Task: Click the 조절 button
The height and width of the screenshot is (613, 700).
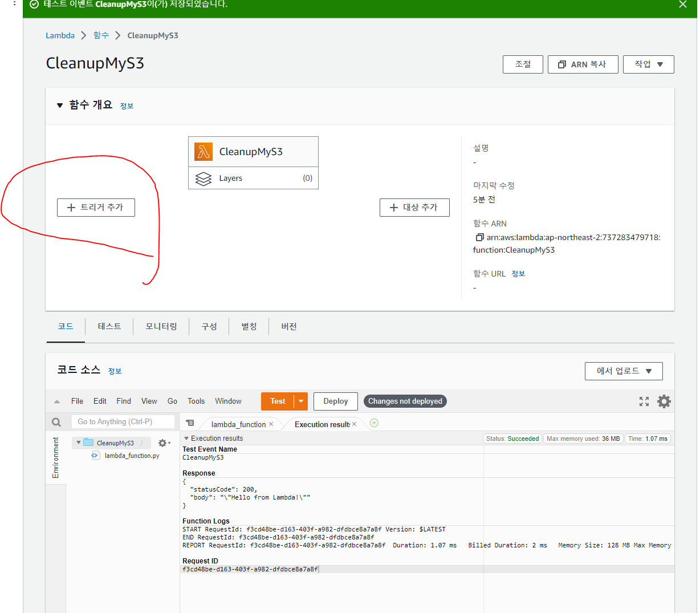Action: point(523,64)
